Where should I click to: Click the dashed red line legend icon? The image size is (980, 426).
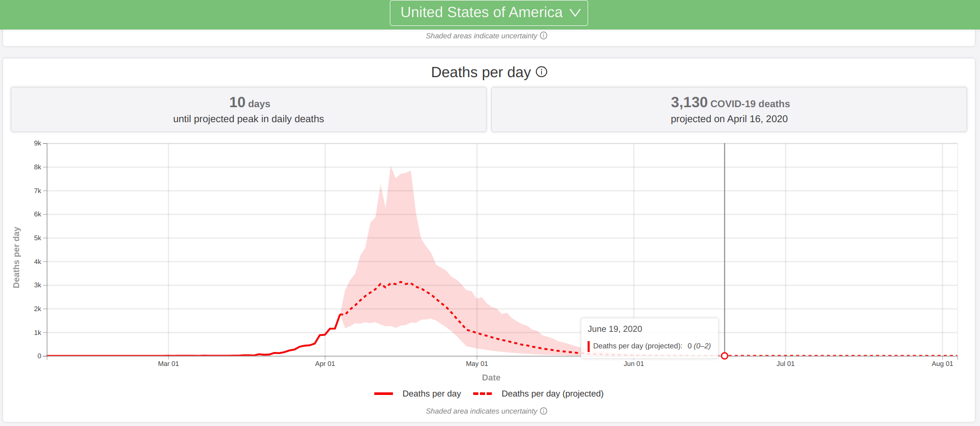click(482, 394)
